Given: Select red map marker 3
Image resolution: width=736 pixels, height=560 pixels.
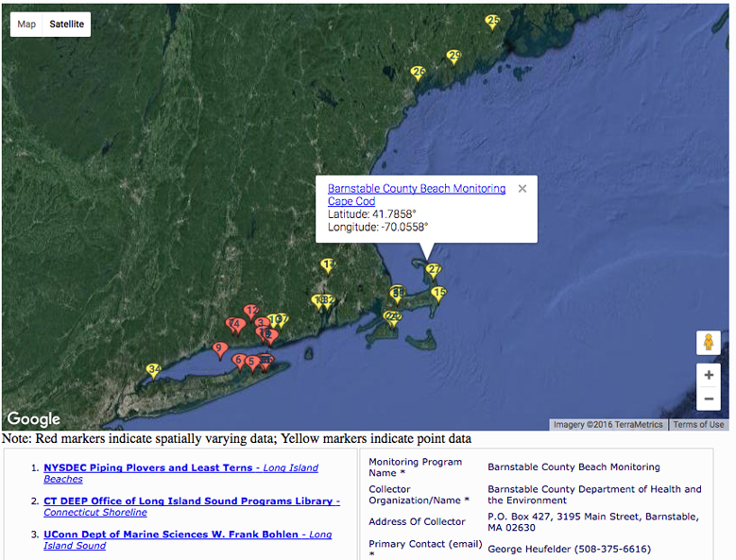Looking at the screenshot, I should pyautogui.click(x=261, y=323).
